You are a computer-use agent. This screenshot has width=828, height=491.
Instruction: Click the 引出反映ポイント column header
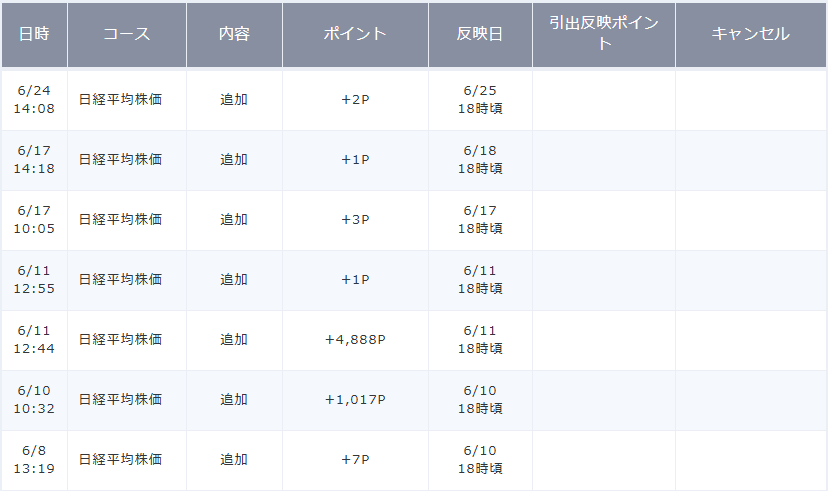[603, 34]
